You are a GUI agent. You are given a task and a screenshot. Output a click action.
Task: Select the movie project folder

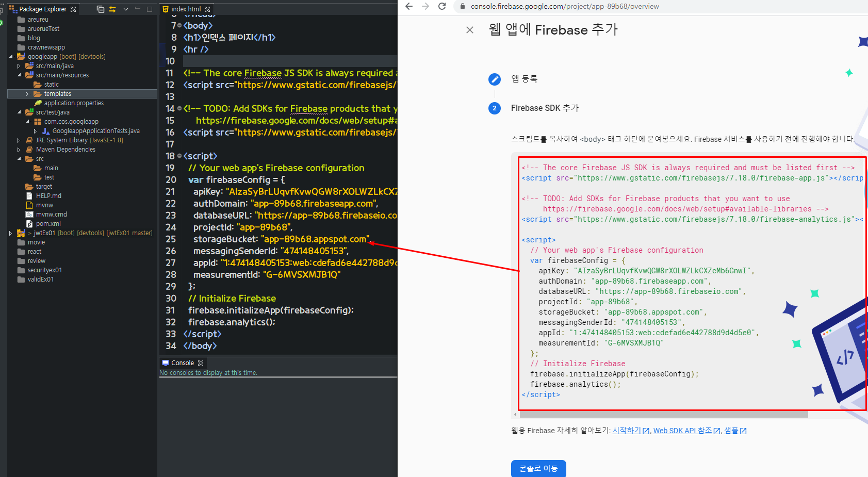pos(36,242)
